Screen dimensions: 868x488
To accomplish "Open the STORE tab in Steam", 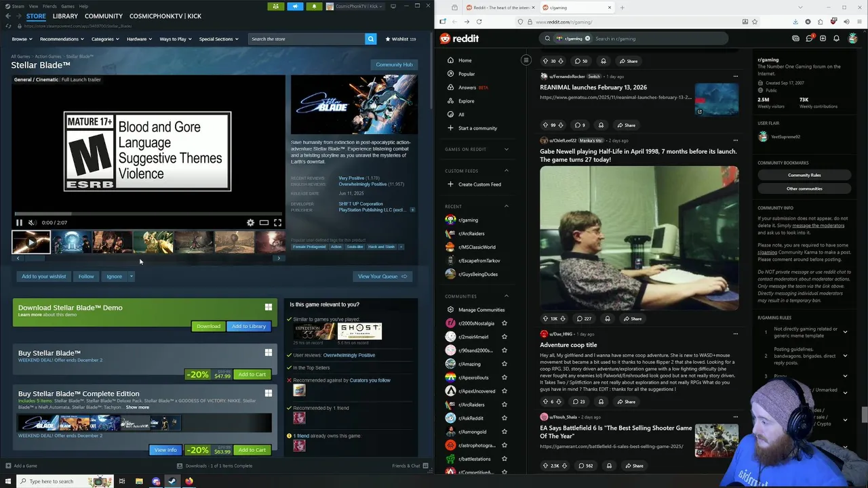I will point(36,16).
